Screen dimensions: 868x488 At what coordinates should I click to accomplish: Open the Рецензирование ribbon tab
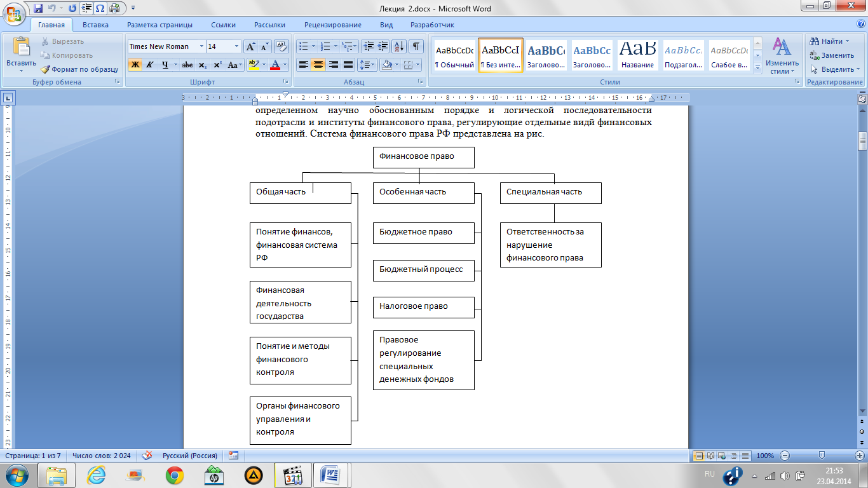332,25
